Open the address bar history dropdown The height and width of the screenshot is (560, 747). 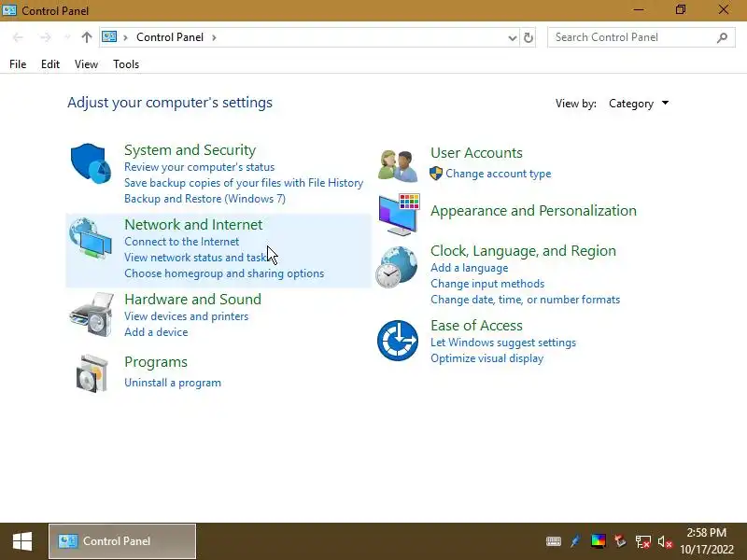513,37
